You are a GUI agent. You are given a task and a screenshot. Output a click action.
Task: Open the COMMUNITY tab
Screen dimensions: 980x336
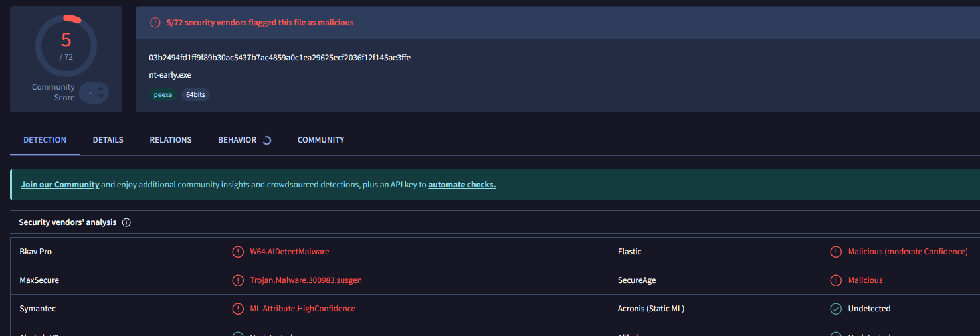pos(320,140)
